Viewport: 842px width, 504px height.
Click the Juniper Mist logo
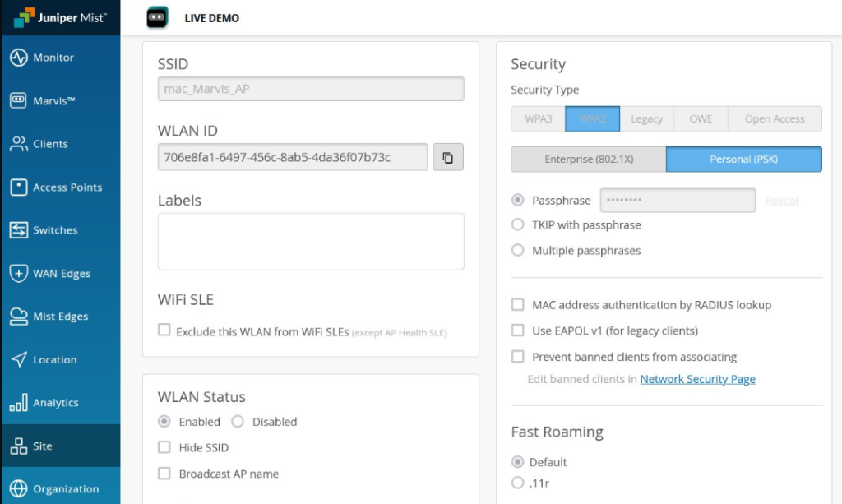[60, 18]
